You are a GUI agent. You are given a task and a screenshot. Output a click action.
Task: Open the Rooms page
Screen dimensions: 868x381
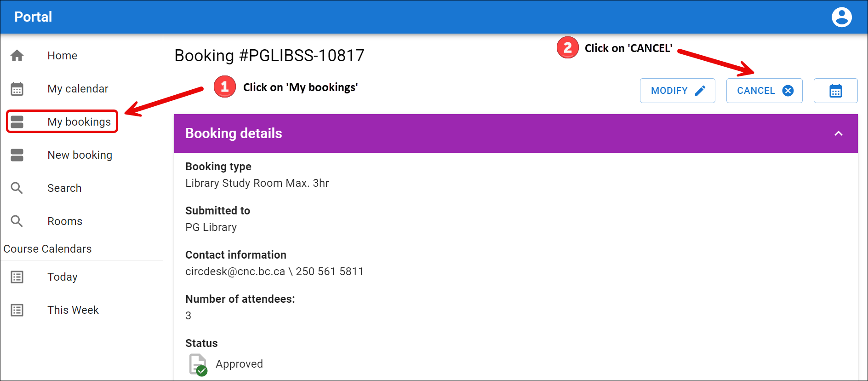click(65, 221)
